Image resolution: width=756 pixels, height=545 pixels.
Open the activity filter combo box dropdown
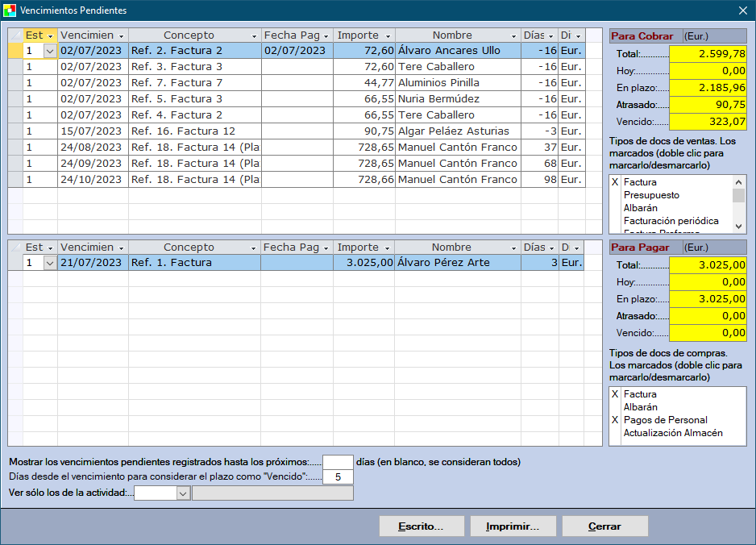(x=183, y=493)
